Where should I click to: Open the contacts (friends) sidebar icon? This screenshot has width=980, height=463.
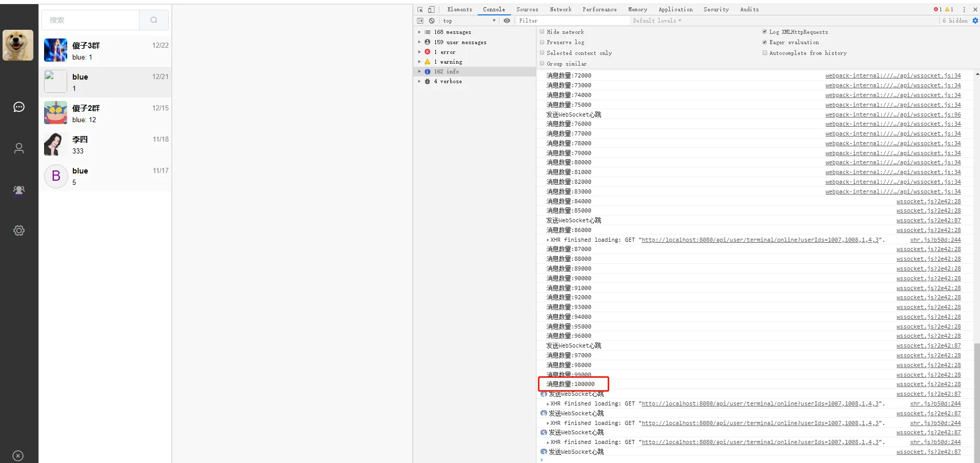(x=19, y=148)
